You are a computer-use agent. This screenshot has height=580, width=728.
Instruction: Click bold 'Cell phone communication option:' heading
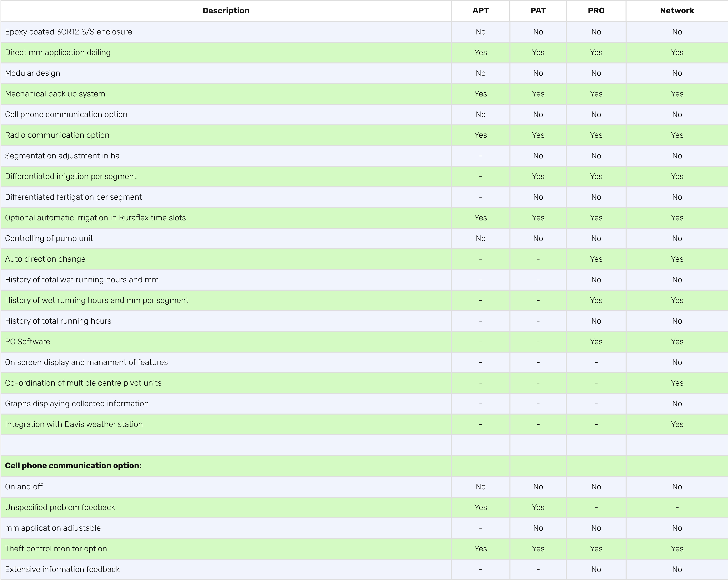pos(73,466)
